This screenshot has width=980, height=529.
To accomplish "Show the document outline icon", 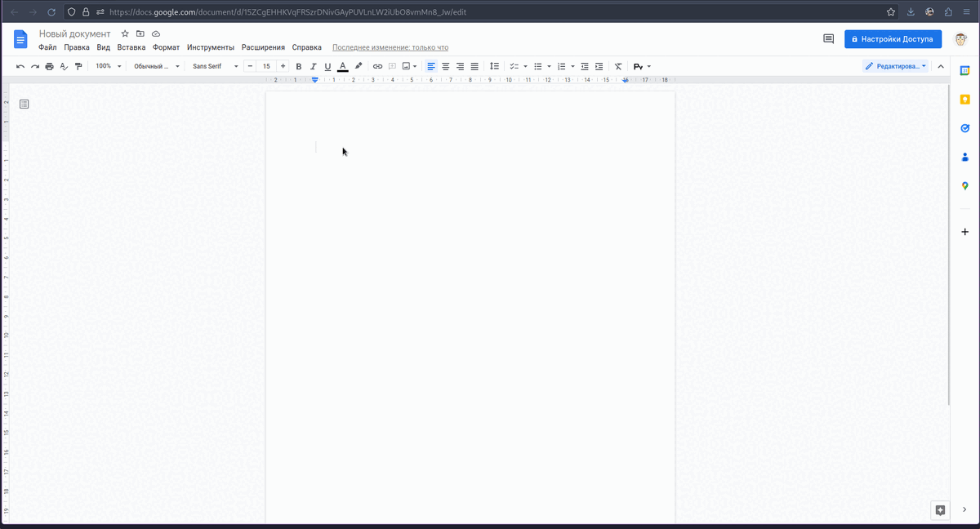I will [x=24, y=104].
